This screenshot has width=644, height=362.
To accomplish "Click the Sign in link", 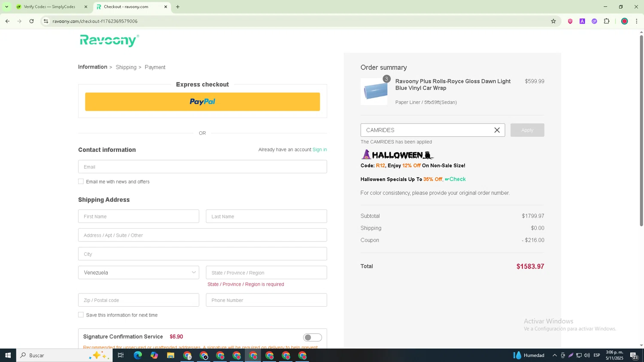I will pyautogui.click(x=319, y=150).
